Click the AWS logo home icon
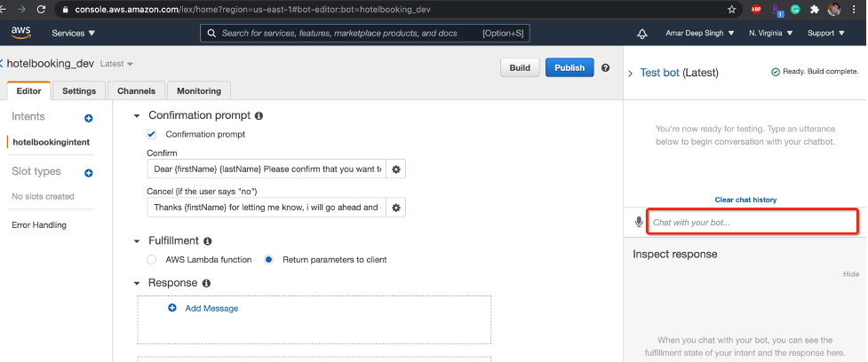This screenshot has width=868, height=362. 20,33
